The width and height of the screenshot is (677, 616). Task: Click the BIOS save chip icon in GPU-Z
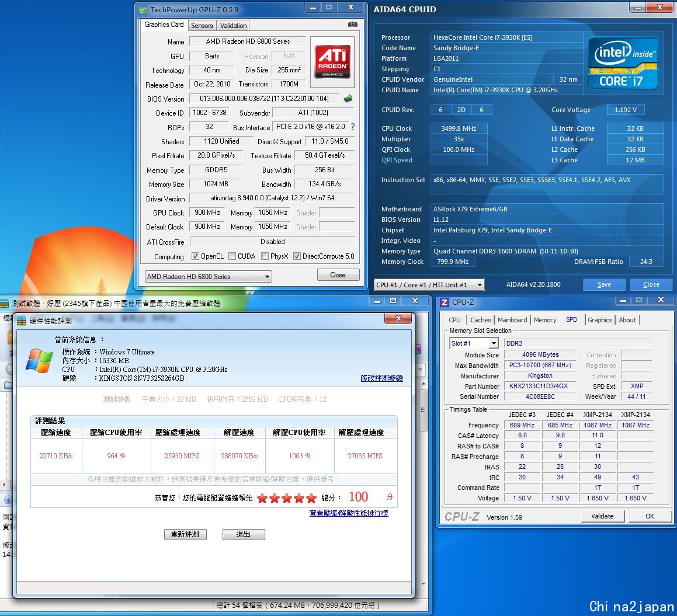tap(348, 99)
